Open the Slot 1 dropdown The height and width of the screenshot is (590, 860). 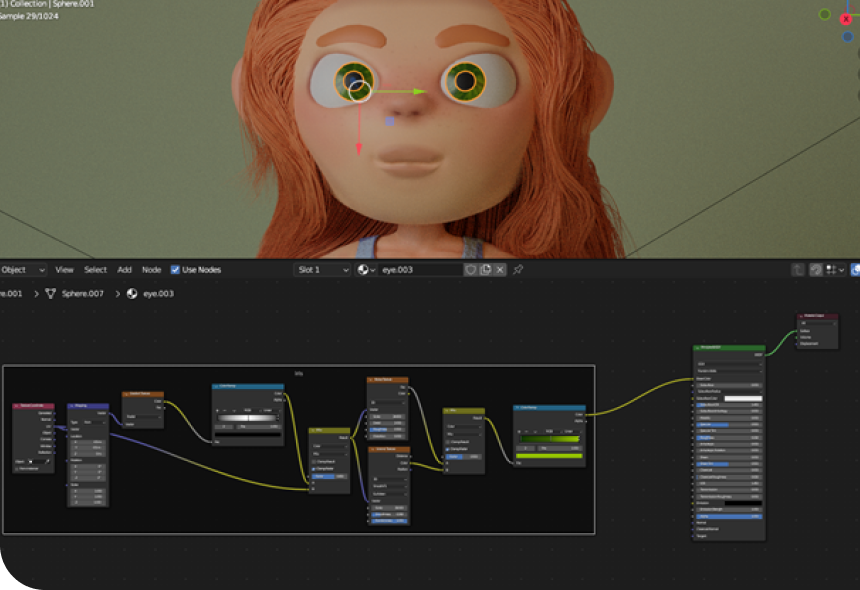click(322, 270)
